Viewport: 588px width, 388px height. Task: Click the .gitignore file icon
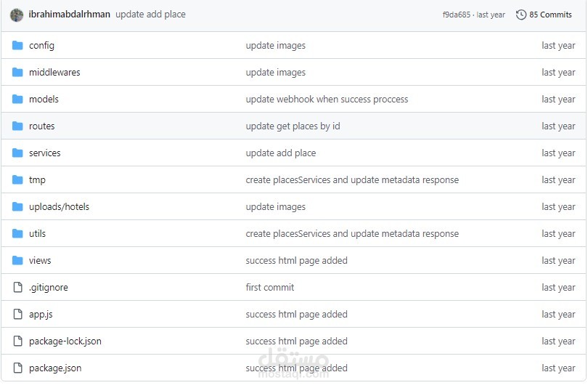tap(18, 287)
